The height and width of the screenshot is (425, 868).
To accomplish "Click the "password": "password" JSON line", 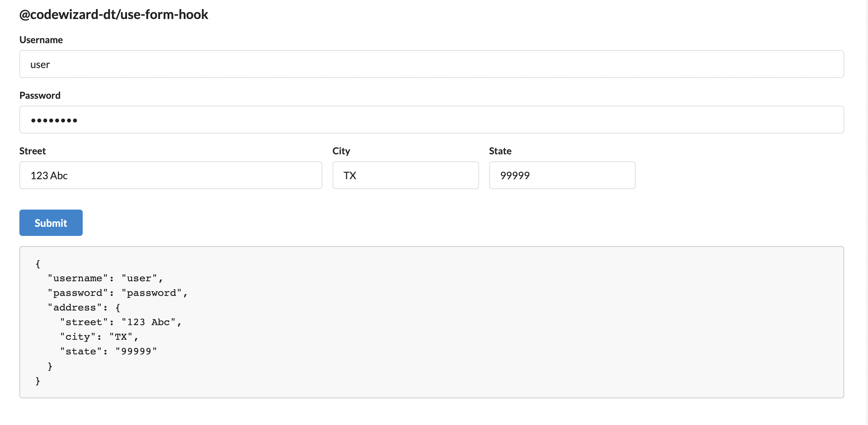I will tap(117, 293).
